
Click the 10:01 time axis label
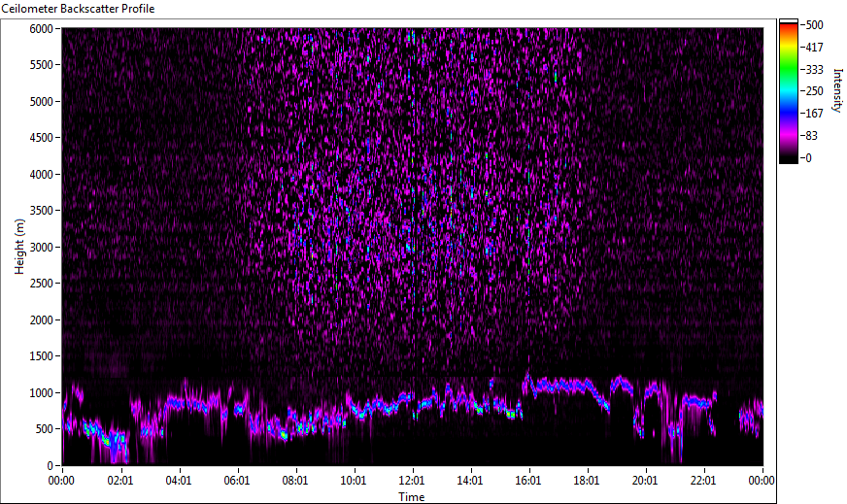pos(354,481)
